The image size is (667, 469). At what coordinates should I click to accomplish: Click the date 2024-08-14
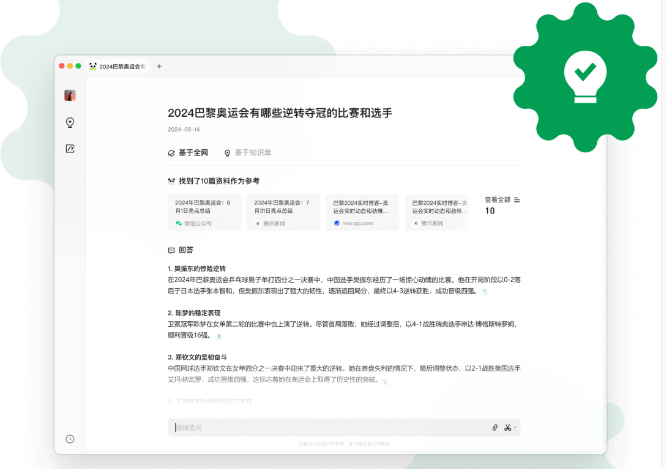[x=184, y=129]
